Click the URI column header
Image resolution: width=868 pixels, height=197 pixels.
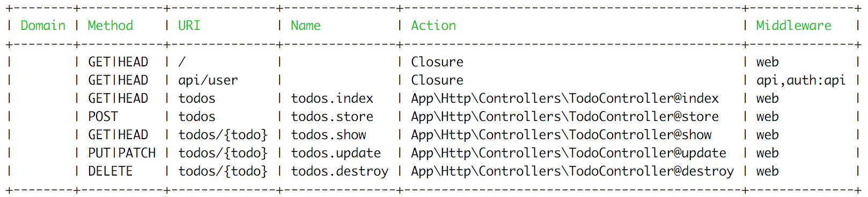189,26
